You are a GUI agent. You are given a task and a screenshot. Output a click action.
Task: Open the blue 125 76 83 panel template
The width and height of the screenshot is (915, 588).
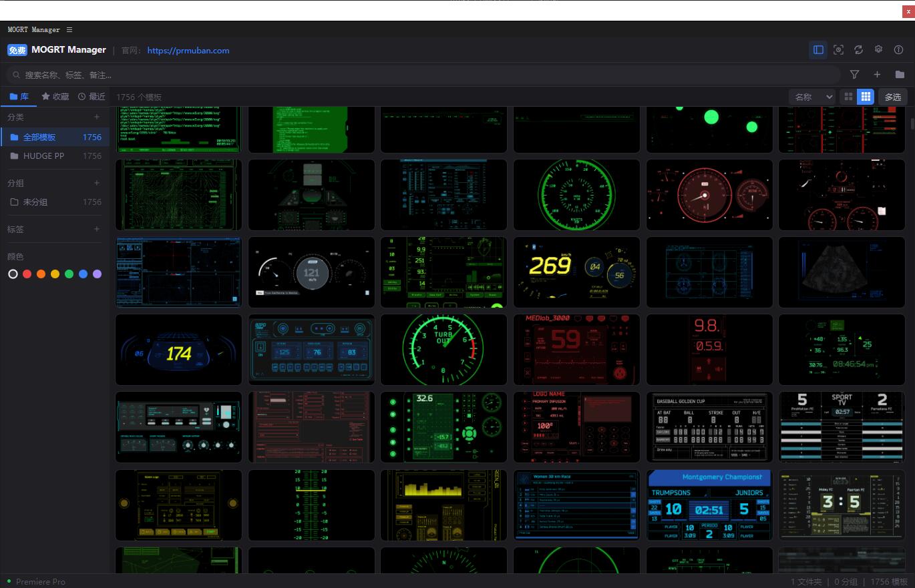(311, 350)
